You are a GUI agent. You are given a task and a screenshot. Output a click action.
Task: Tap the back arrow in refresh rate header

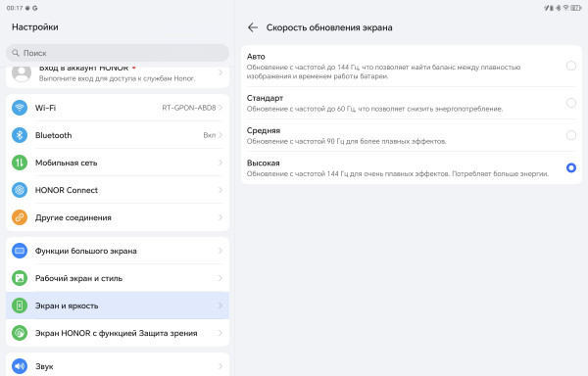coord(253,27)
